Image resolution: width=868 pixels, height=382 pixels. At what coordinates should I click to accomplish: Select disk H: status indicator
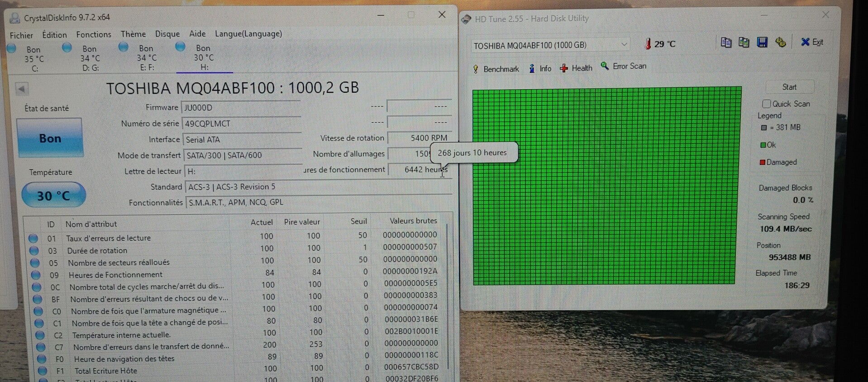[x=180, y=47]
